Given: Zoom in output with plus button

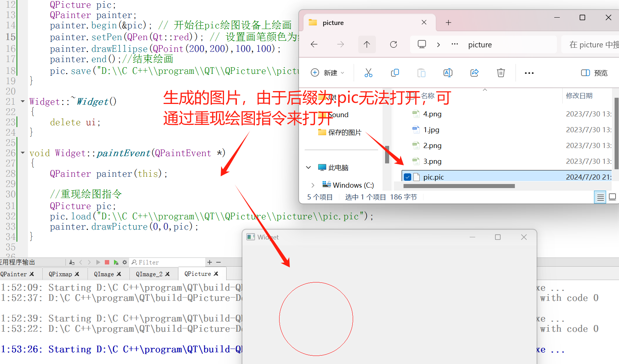Looking at the screenshot, I should click(x=210, y=262).
